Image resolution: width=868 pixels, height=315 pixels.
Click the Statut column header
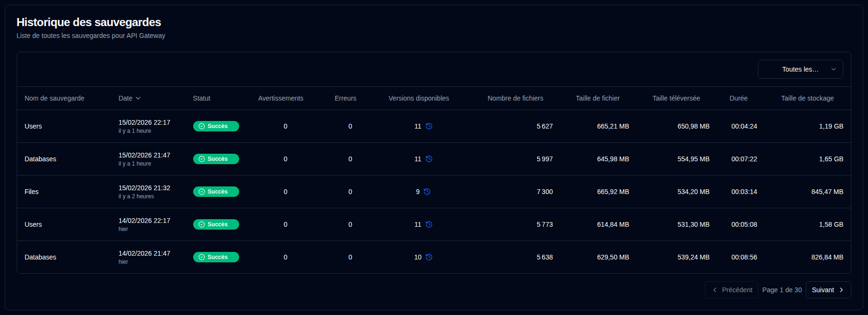(202, 98)
